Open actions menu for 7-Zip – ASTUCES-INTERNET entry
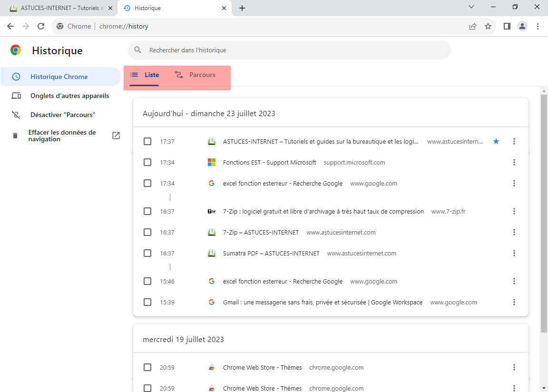Screen dimensions: 548x392 [514, 232]
